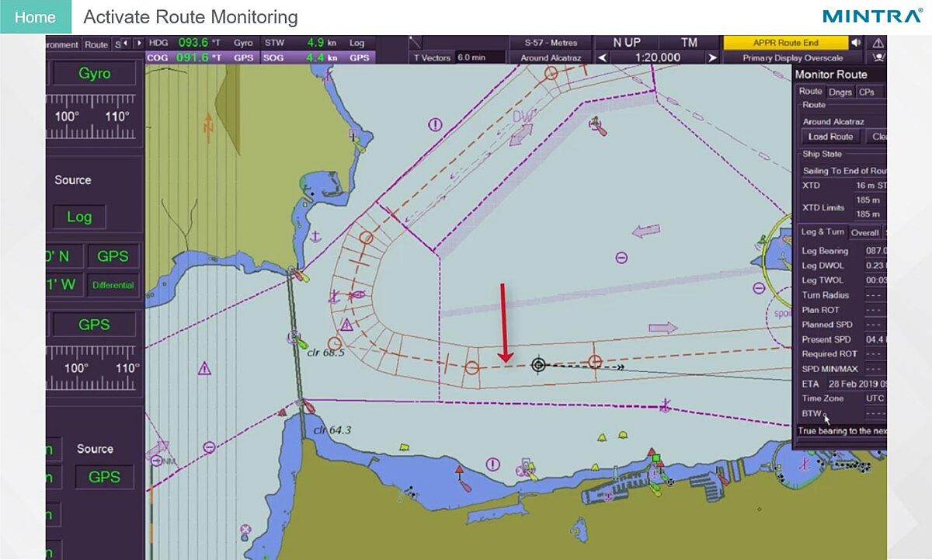Click the GPS label beside COG
Viewport: 932px width, 560px height.
click(243, 57)
